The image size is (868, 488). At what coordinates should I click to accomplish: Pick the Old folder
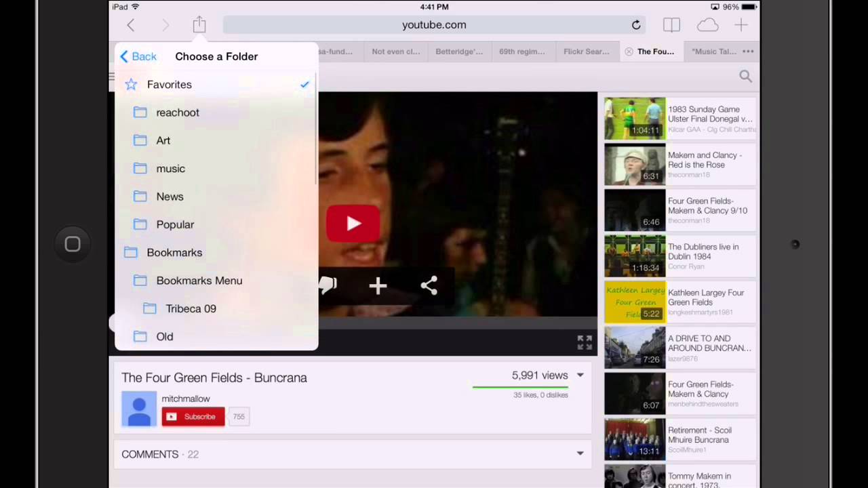[216, 337]
